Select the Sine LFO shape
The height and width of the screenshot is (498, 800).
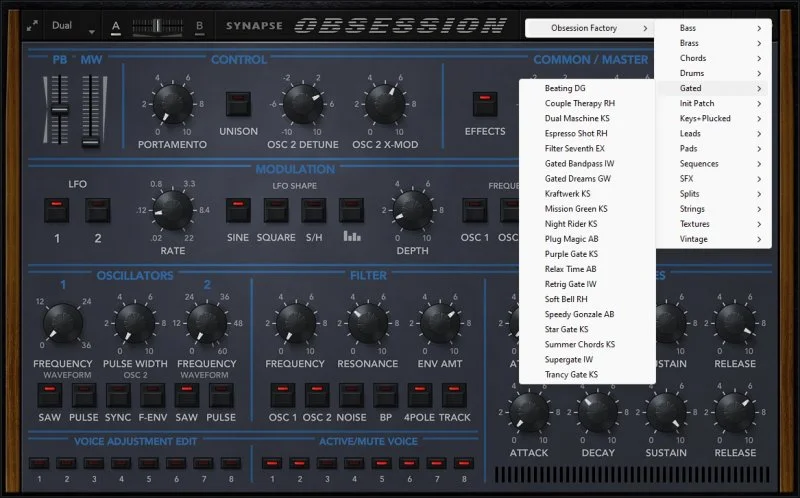pyautogui.click(x=238, y=210)
